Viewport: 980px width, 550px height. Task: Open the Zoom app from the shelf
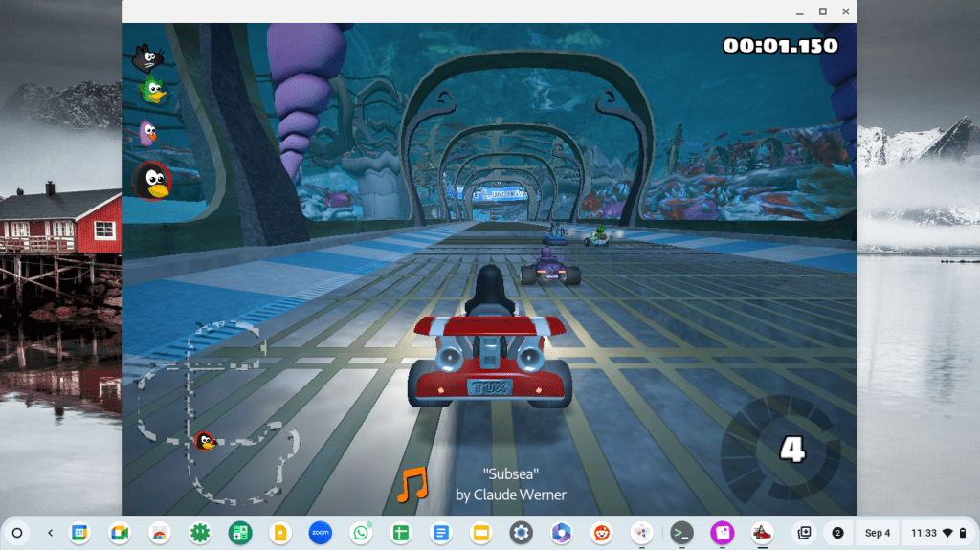click(x=320, y=533)
